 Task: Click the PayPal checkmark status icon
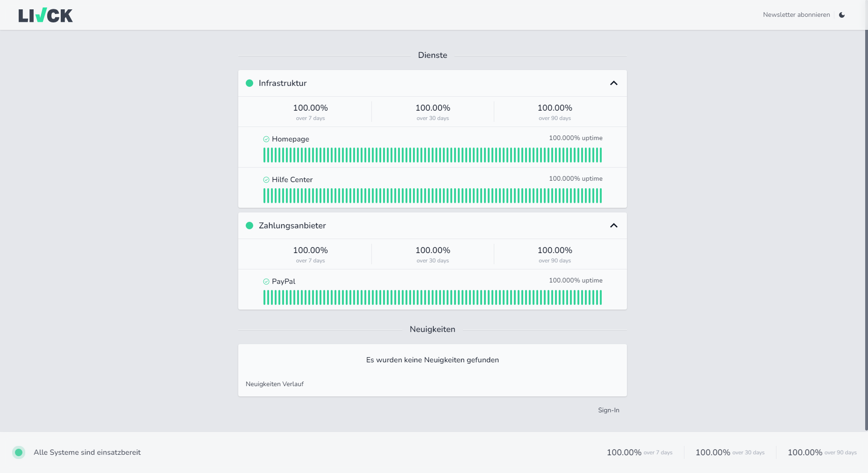click(266, 282)
